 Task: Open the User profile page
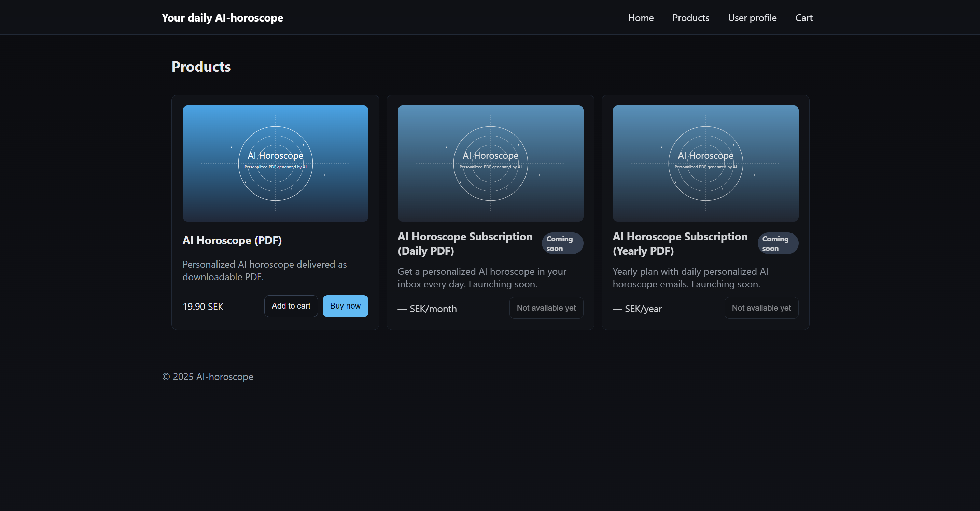pos(752,18)
